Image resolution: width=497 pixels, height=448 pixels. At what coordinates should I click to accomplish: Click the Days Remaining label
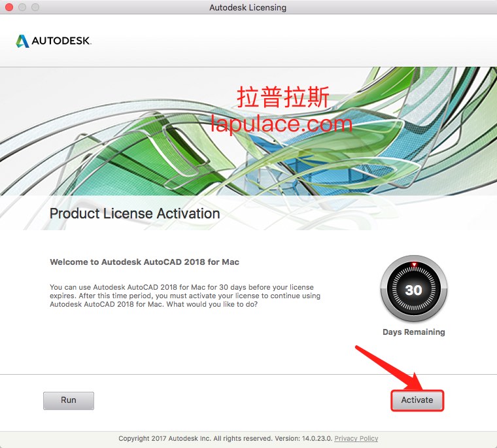tap(414, 332)
